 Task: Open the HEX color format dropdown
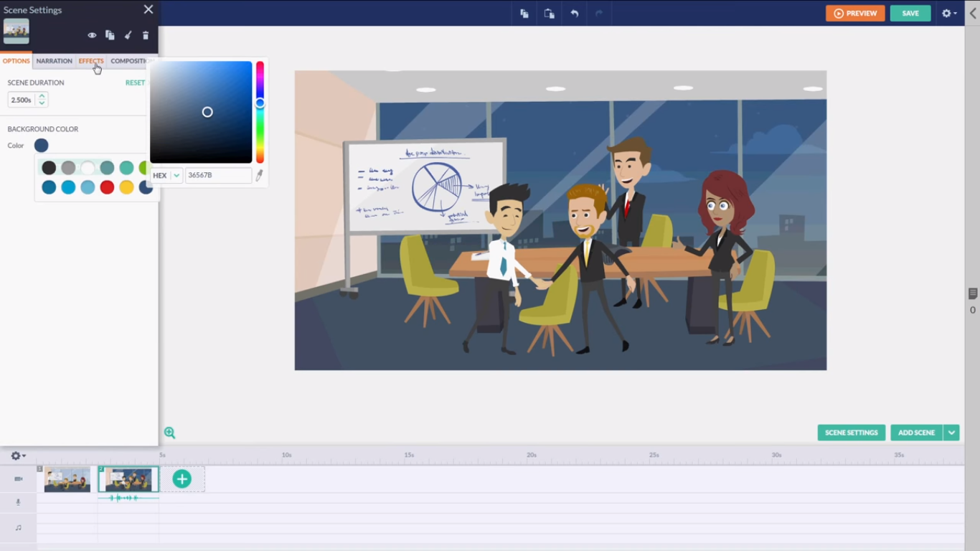pos(175,175)
